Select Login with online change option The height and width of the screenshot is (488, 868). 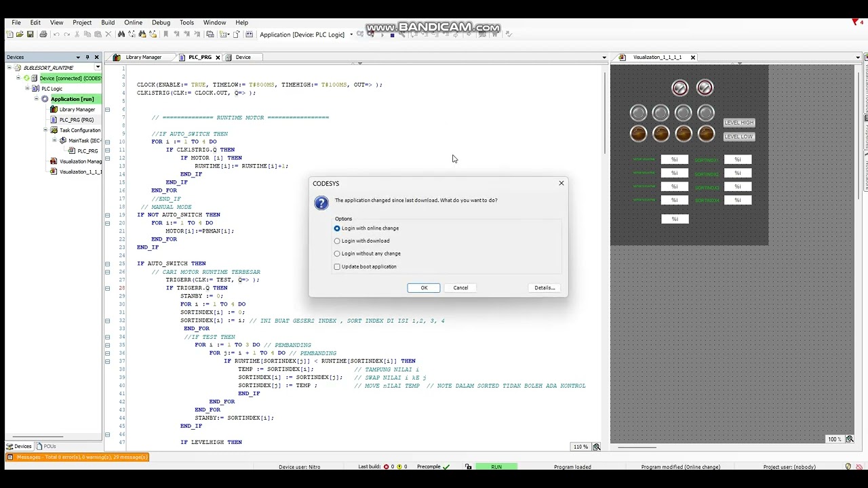[337, 228]
